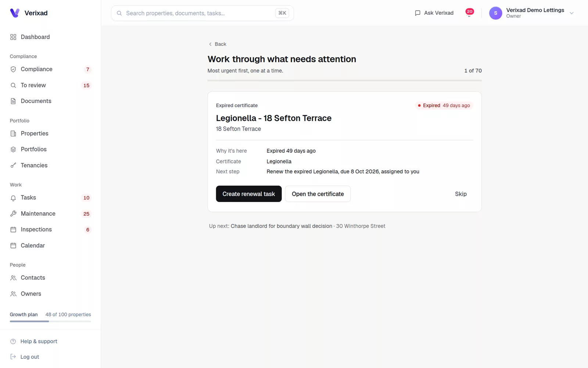Screen dimensions: 588x368
Task: Click the attention queue progress bar
Action: 344,80
